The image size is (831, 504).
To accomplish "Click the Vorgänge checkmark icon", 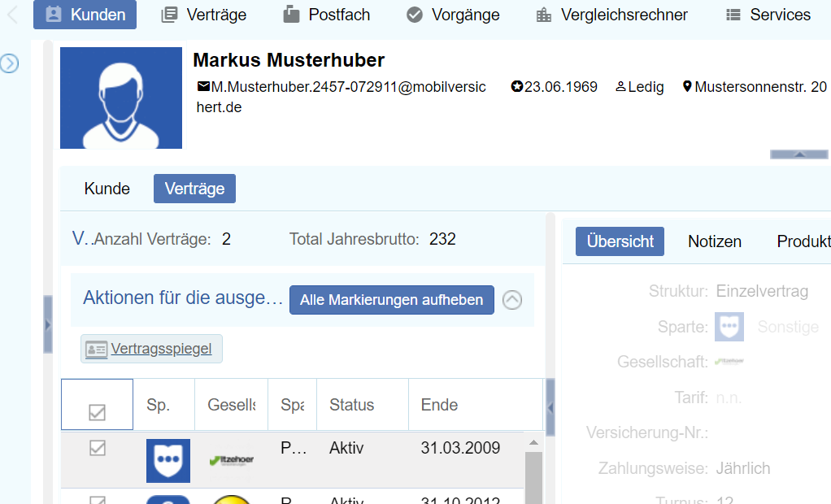I will (415, 15).
